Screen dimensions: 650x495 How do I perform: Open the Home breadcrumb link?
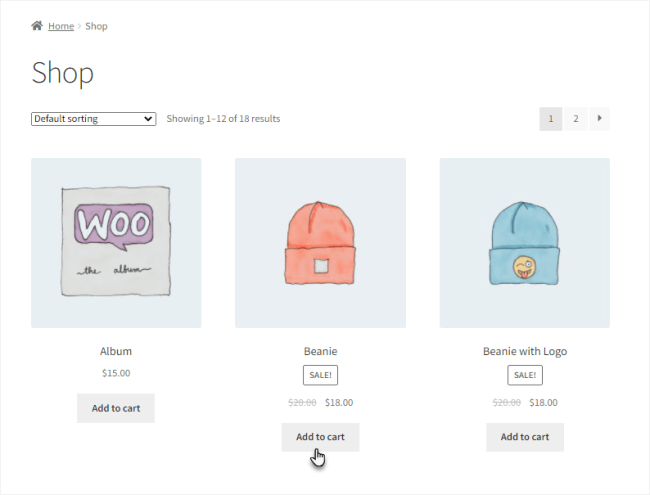tap(61, 26)
